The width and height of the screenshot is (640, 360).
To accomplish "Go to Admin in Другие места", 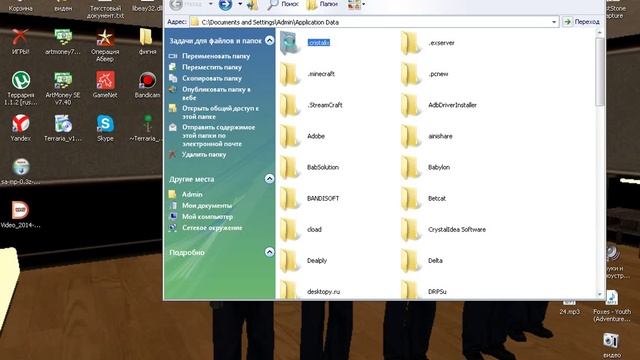I will (192, 194).
